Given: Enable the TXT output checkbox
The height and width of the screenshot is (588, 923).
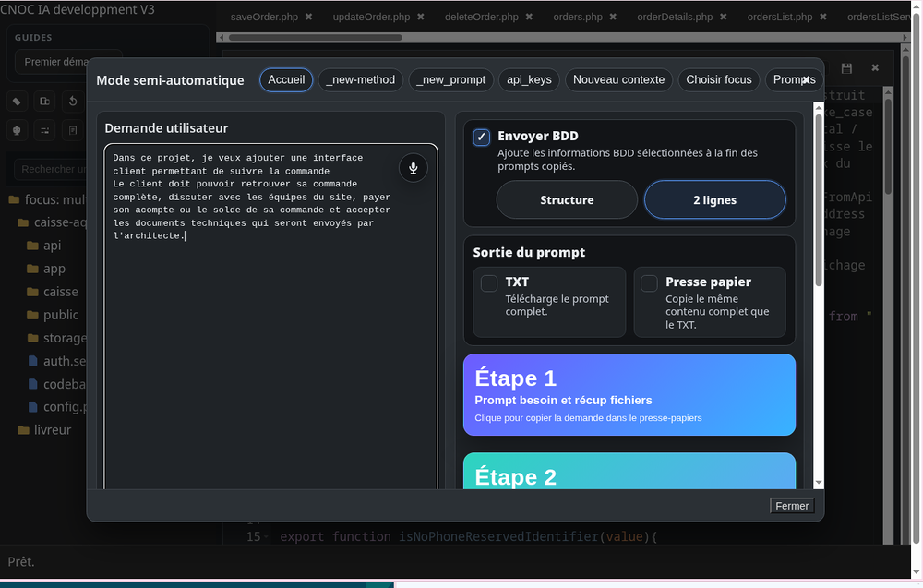Looking at the screenshot, I should click(x=489, y=283).
